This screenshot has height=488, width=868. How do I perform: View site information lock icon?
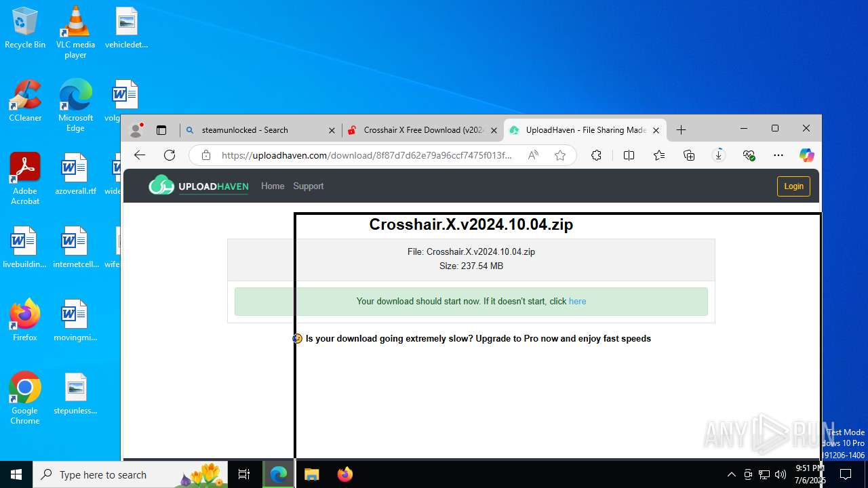coord(206,155)
